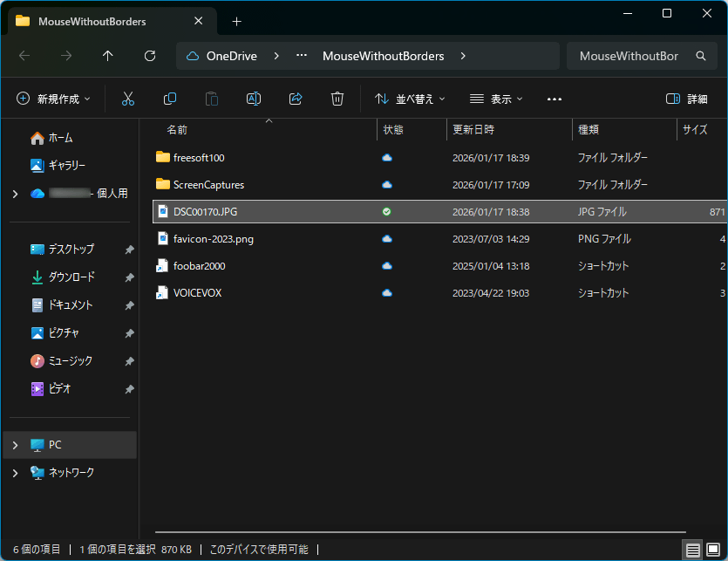
Task: Open the 並べ替え sort dropdown
Action: click(x=410, y=99)
